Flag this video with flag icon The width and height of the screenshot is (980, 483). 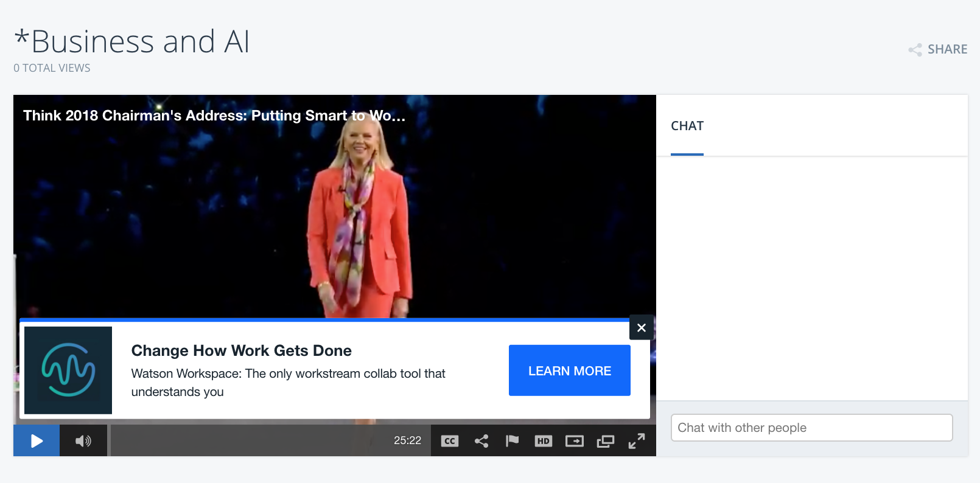coord(513,441)
